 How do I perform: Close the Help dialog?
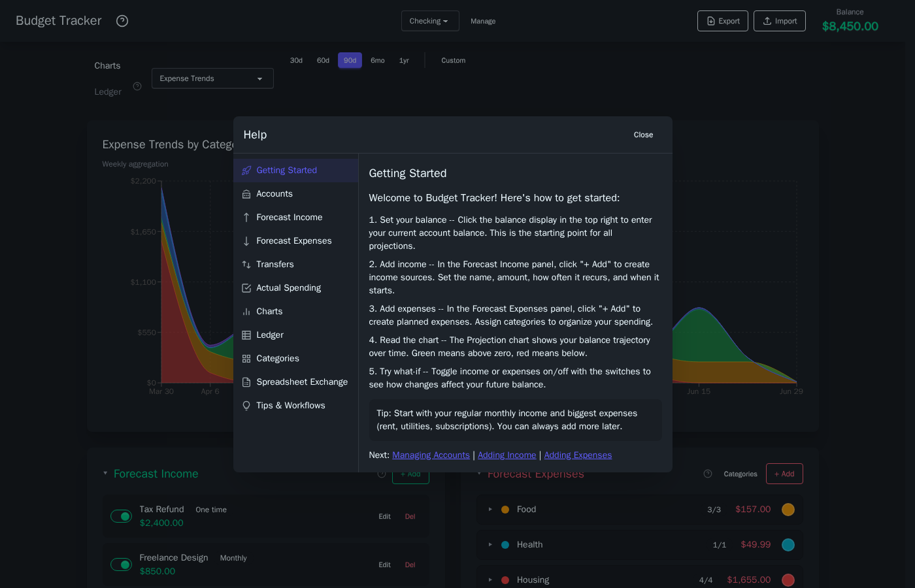coord(643,135)
